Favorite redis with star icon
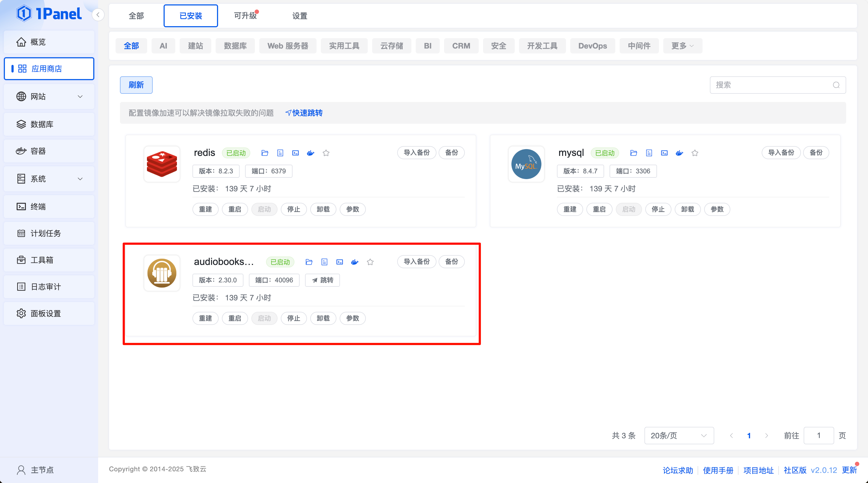 coord(326,153)
